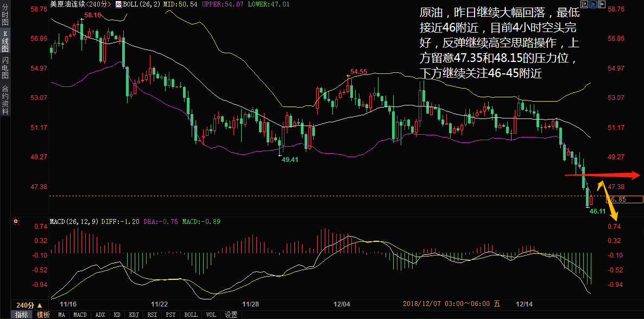The width and height of the screenshot is (644, 319).
Task: Click the 54.55 peak price label
Action: [358, 72]
